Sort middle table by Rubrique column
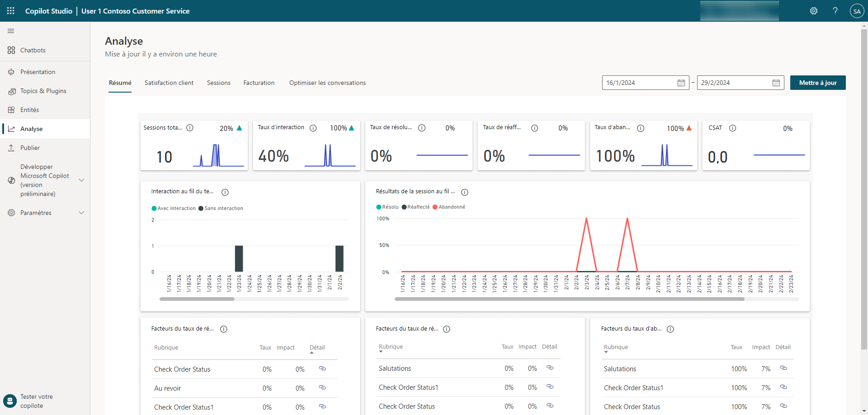 [391, 347]
